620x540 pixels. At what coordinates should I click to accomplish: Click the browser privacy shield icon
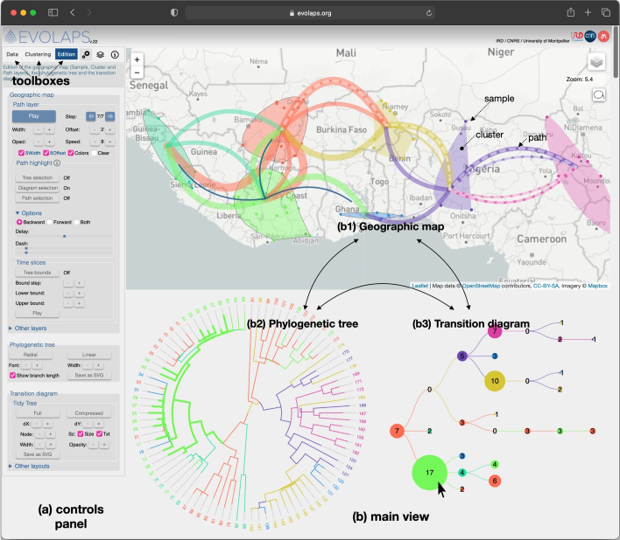[174, 13]
